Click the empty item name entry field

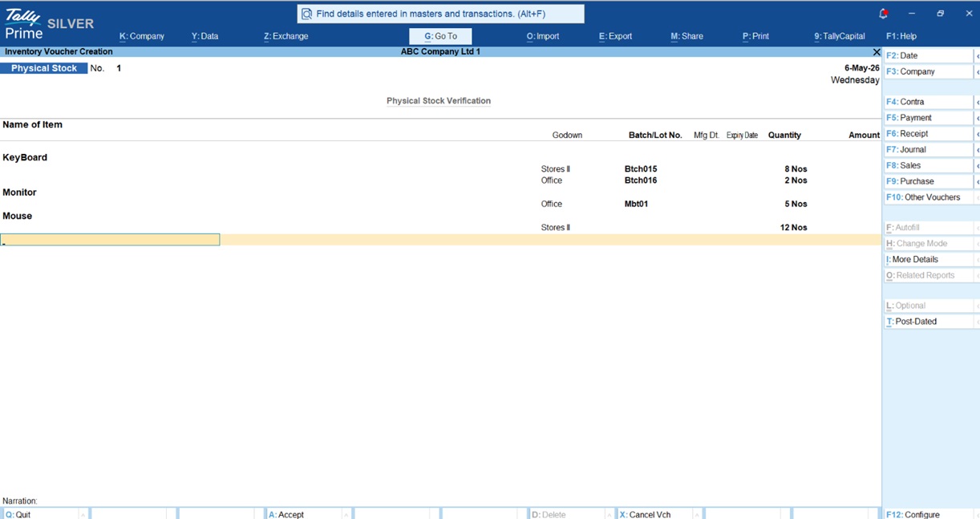click(x=110, y=240)
